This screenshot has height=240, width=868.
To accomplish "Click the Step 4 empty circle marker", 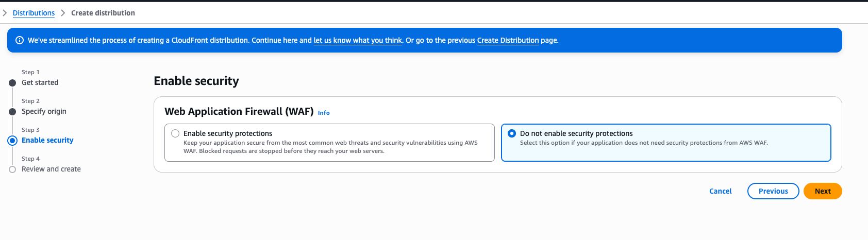I will [12, 169].
